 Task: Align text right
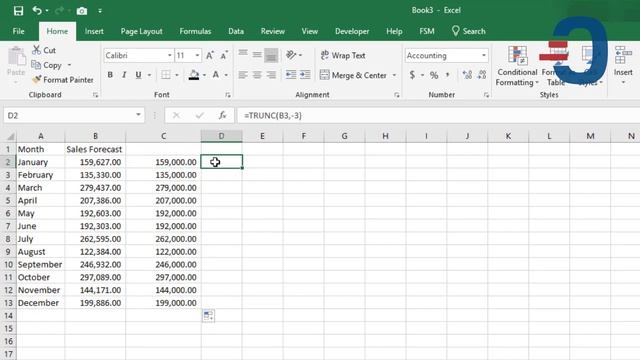[271, 75]
